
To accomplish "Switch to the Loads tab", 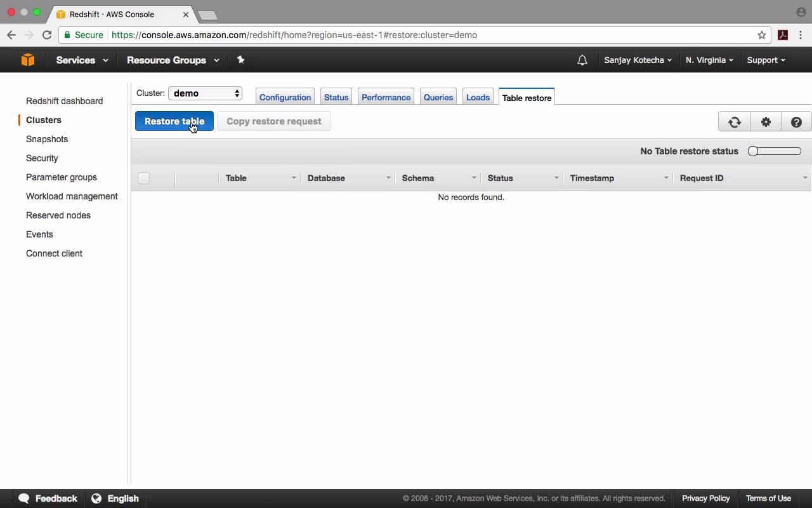I will coord(478,97).
